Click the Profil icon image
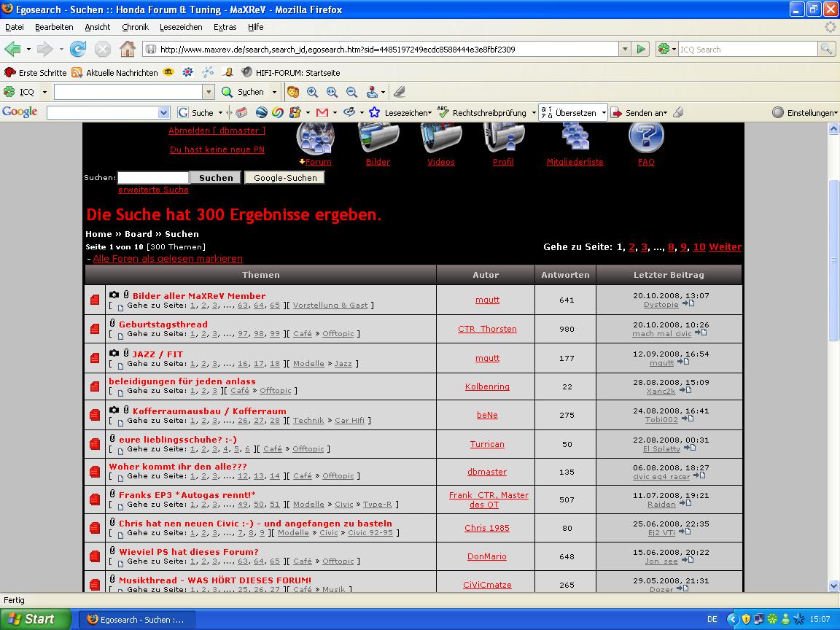The height and width of the screenshot is (630, 840). click(x=504, y=139)
